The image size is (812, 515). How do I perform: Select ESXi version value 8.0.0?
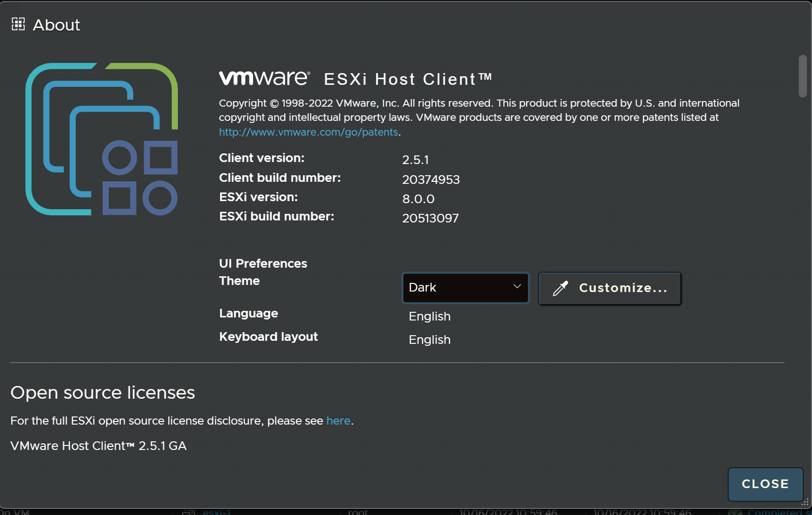click(x=418, y=199)
